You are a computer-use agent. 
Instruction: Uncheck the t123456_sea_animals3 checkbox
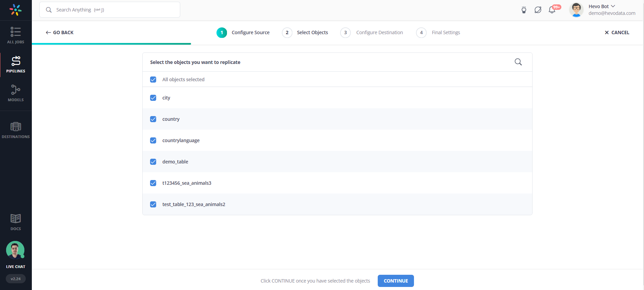click(x=153, y=183)
